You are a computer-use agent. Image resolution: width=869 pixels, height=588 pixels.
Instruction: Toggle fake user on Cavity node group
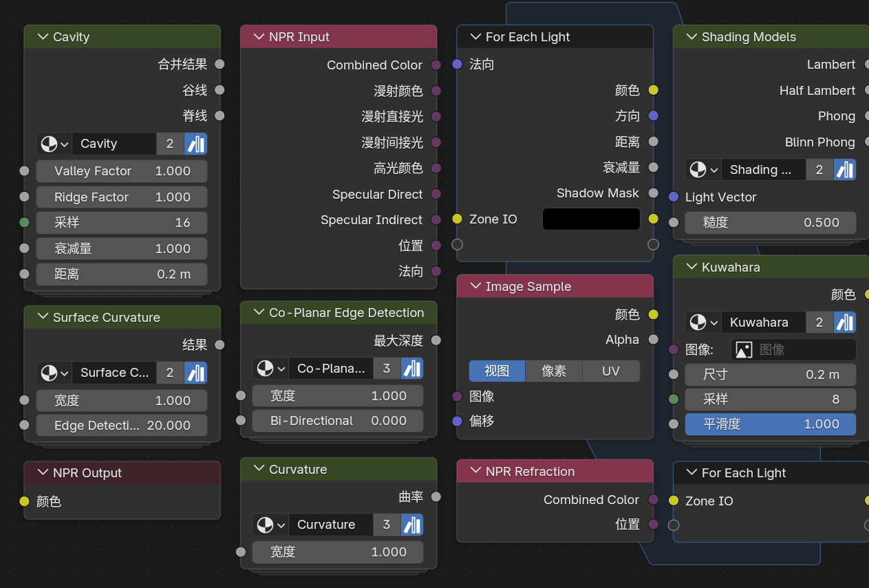tap(196, 144)
